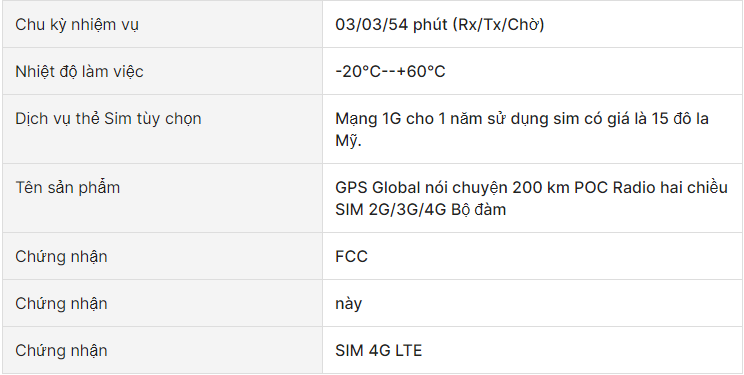Click the 'Mỹ.' text on second line
Viewport: 744px width, 375px height.
click(348, 141)
